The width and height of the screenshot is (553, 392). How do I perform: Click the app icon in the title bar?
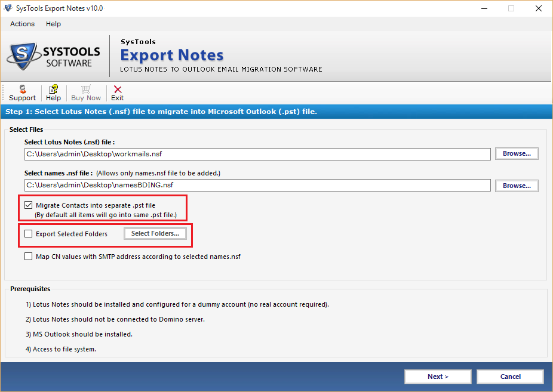pyautogui.click(x=8, y=8)
